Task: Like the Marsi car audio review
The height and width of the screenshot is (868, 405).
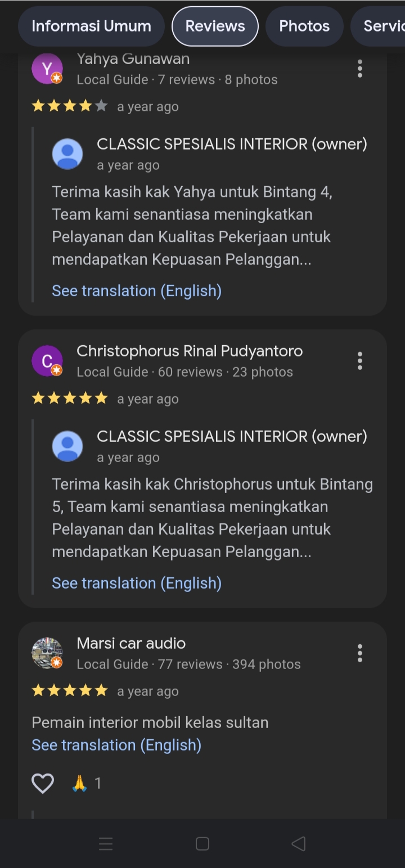Action: [43, 783]
